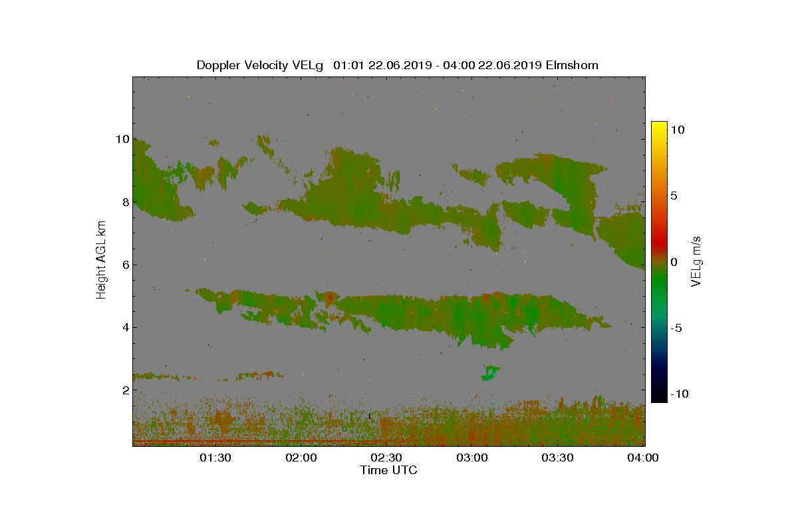798x532 pixels.
Task: Click the colorbar tick label -5
Action: (x=676, y=328)
